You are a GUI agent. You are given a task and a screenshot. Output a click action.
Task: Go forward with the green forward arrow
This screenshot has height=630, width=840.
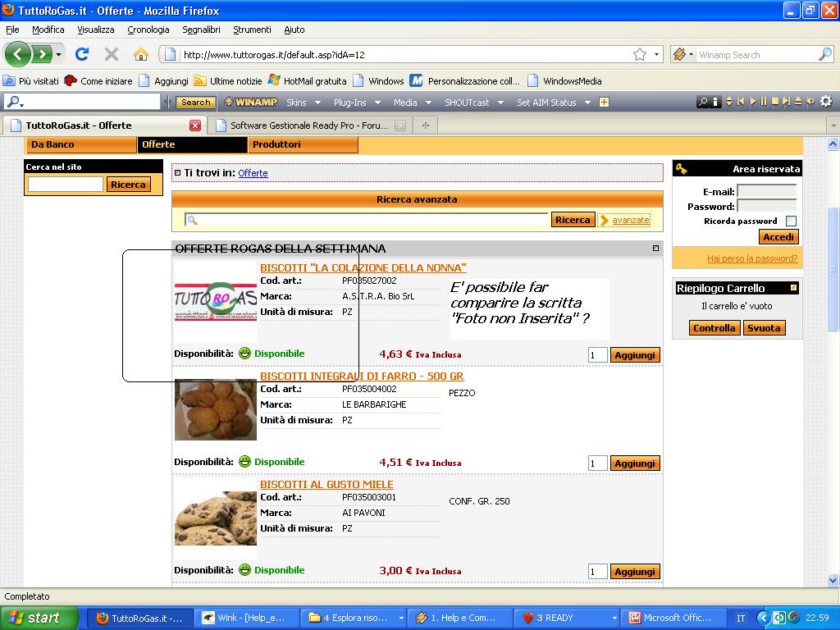[41, 54]
